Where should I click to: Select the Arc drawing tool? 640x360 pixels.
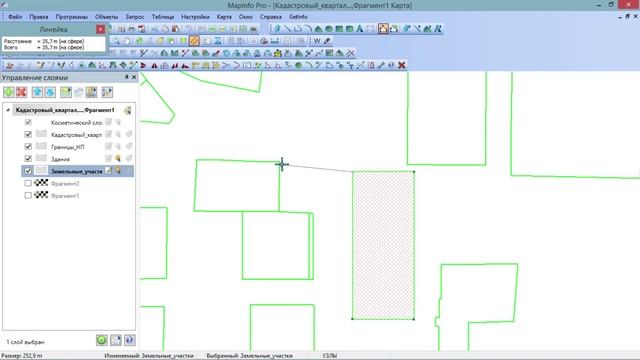[x=308, y=29]
